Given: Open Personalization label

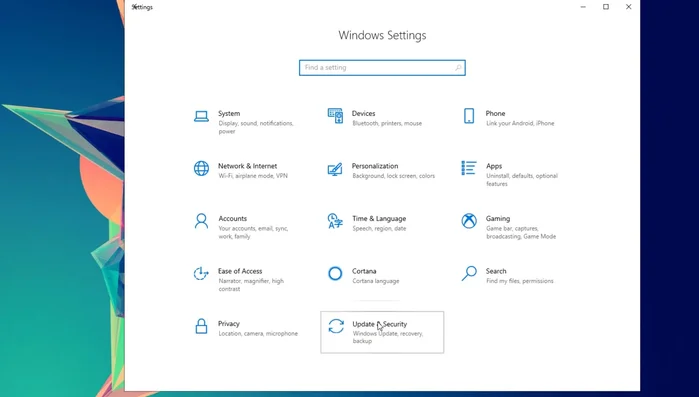Looking at the screenshot, I should (375, 166).
